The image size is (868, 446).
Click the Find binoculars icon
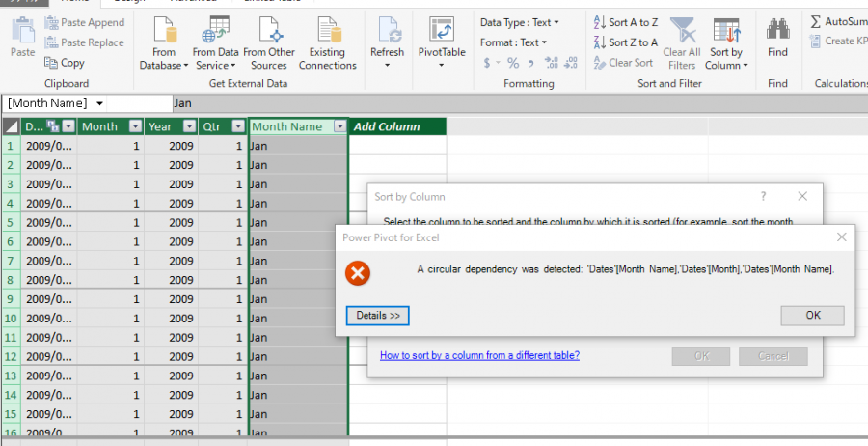(x=777, y=29)
